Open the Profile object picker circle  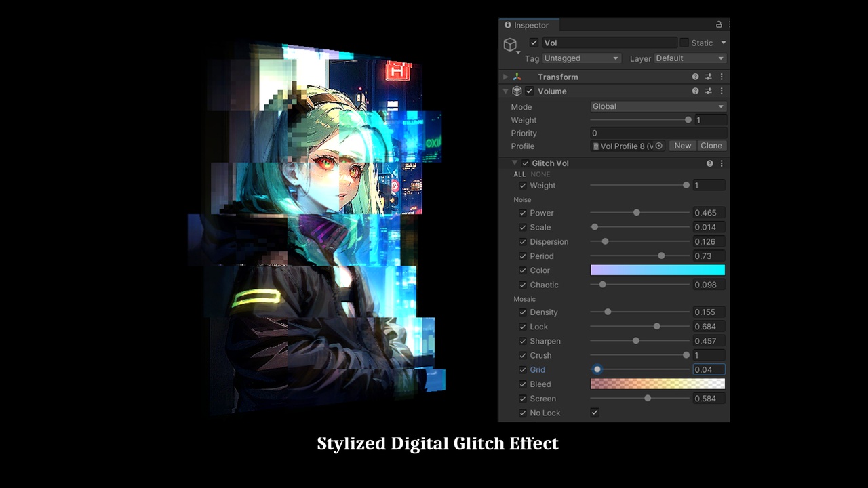tap(658, 146)
